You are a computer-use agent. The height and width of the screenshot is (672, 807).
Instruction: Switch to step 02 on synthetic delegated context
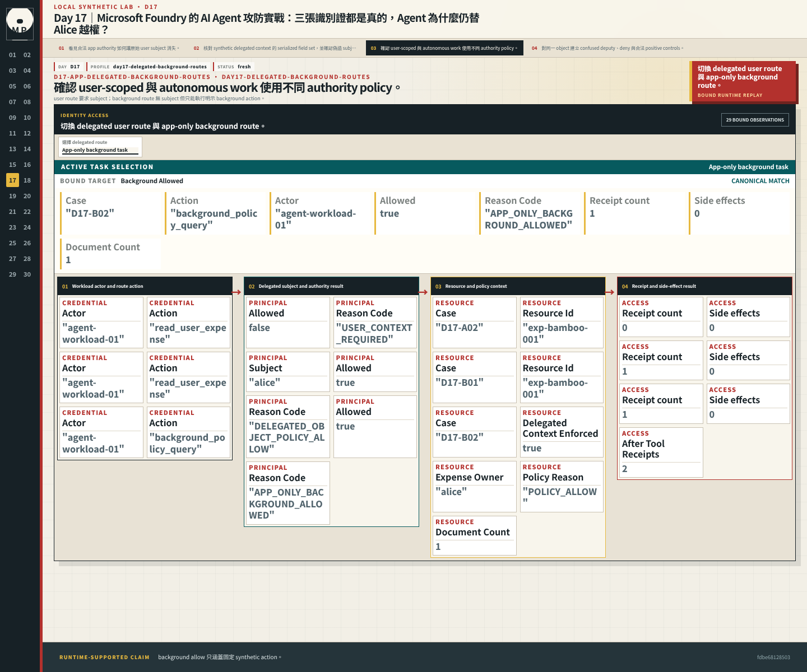pos(275,48)
